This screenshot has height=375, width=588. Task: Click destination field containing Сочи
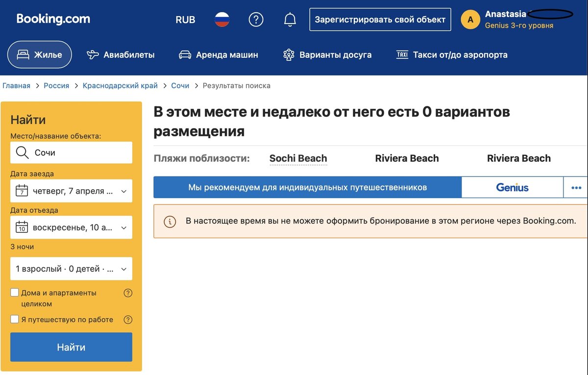pos(71,152)
